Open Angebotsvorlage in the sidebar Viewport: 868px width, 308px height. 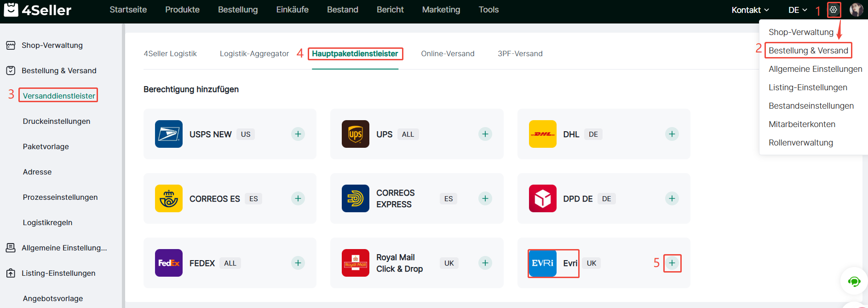[x=53, y=298]
